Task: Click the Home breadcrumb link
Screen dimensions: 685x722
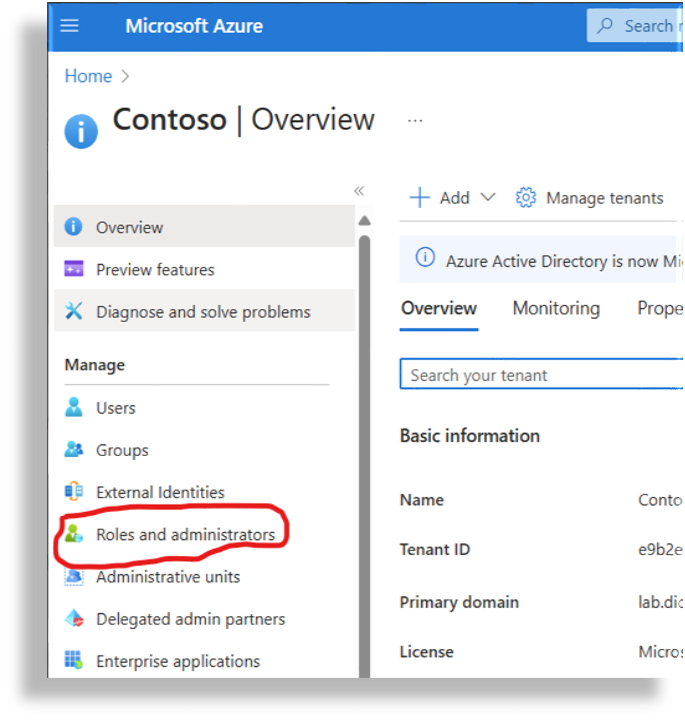Action: point(88,76)
